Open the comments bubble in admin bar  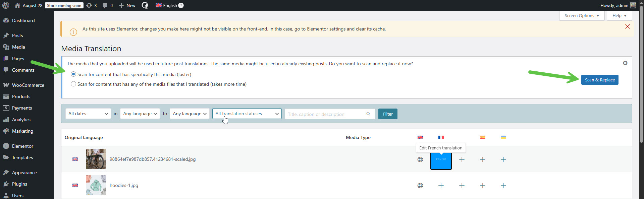pyautogui.click(x=107, y=5)
